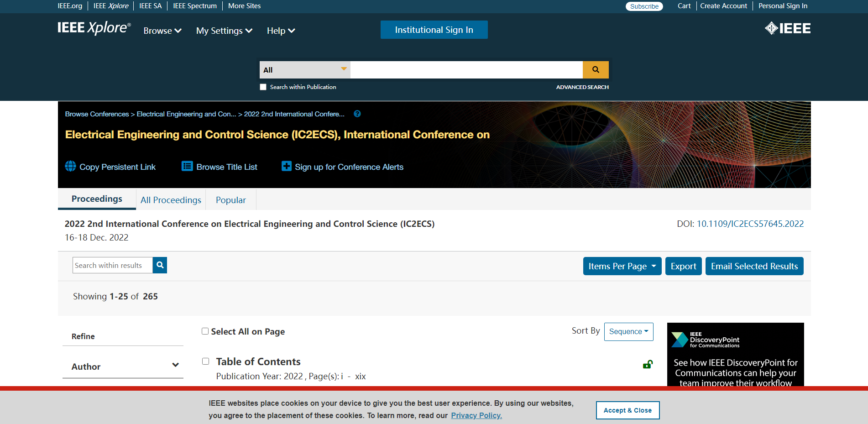The height and width of the screenshot is (424, 868).
Task: Expand the My Settings menu
Action: (x=224, y=31)
